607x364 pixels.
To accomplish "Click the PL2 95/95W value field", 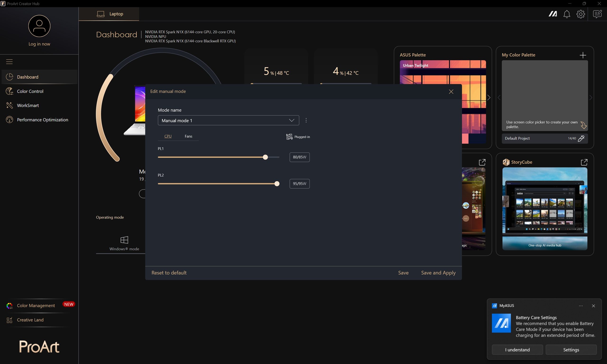I will tap(299, 184).
